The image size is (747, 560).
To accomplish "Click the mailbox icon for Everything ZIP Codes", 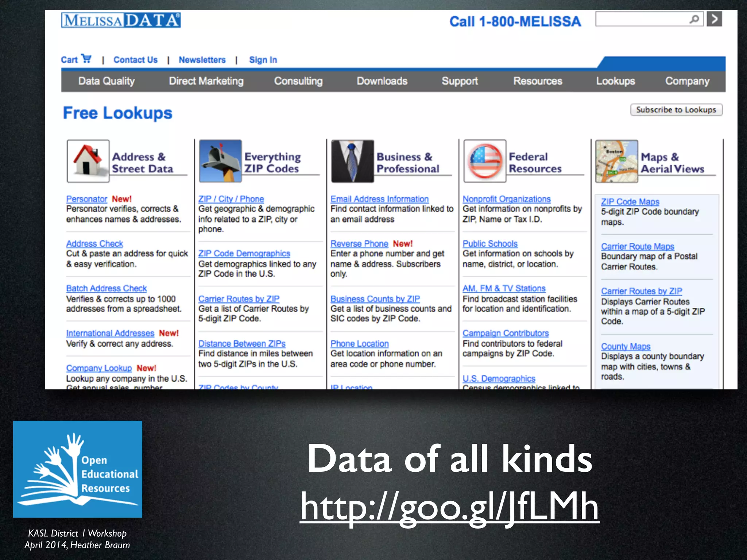I will pyautogui.click(x=220, y=161).
